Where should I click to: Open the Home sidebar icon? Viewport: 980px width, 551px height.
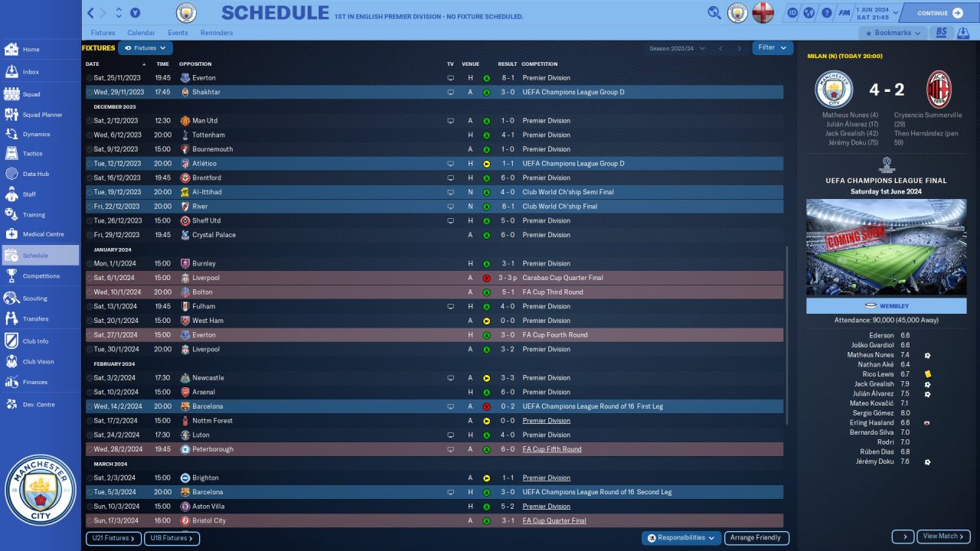pyautogui.click(x=11, y=50)
